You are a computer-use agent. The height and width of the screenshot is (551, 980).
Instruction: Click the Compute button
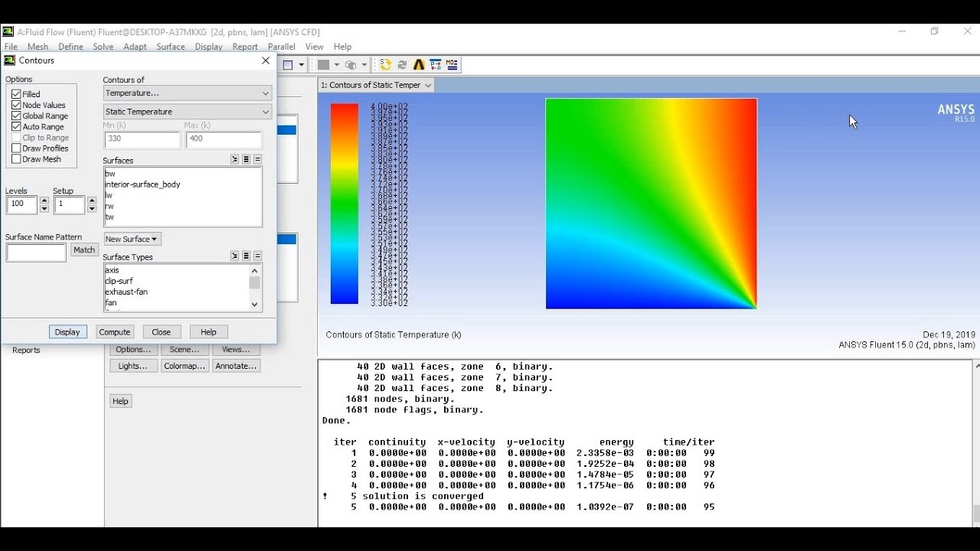(115, 332)
